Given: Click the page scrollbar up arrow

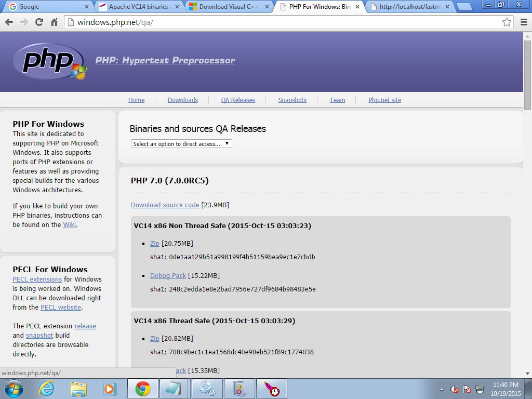Looking at the screenshot, I should coord(528,35).
